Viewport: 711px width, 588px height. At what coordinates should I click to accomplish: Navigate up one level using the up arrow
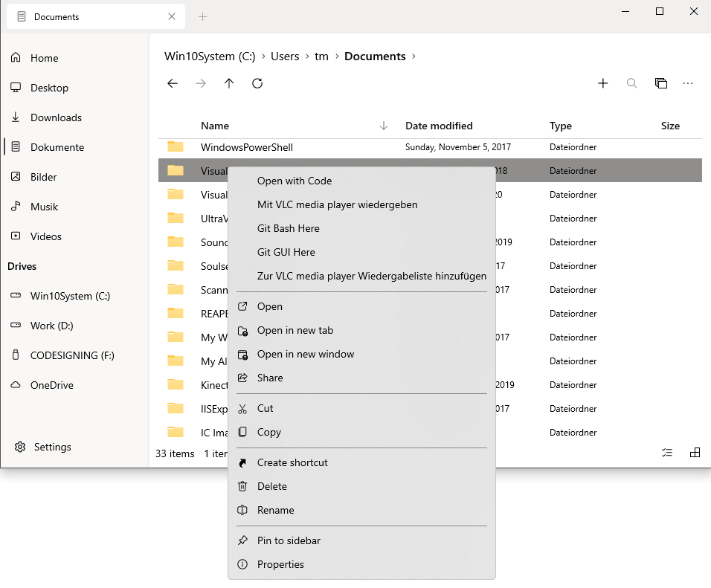point(229,83)
